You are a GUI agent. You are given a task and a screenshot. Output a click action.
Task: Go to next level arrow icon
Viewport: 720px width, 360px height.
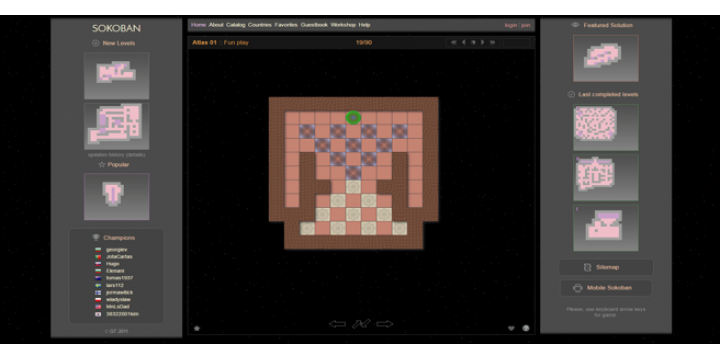[483, 42]
